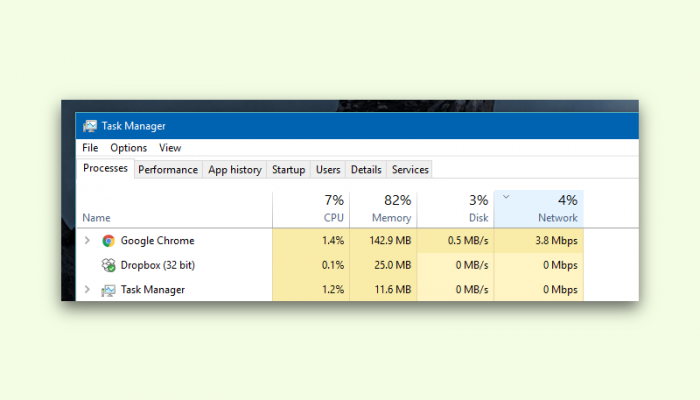This screenshot has width=700, height=400.
Task: Click the Task Manager process row icon
Action: [108, 290]
